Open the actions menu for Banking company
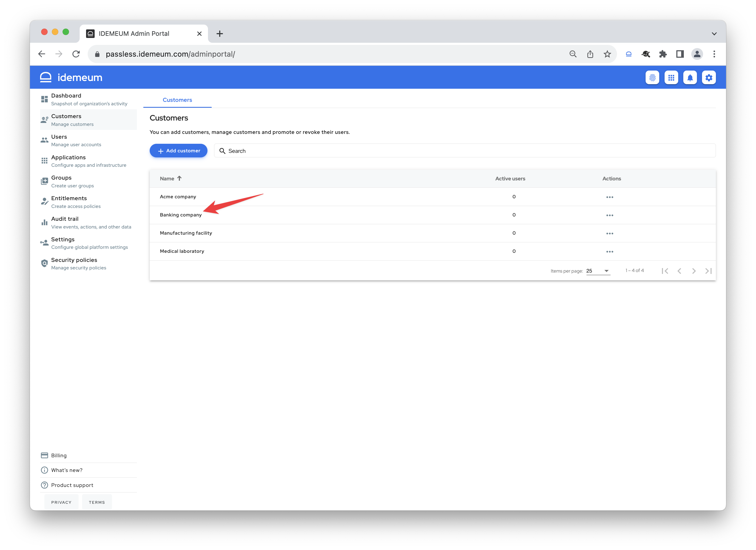756x550 pixels. point(610,215)
